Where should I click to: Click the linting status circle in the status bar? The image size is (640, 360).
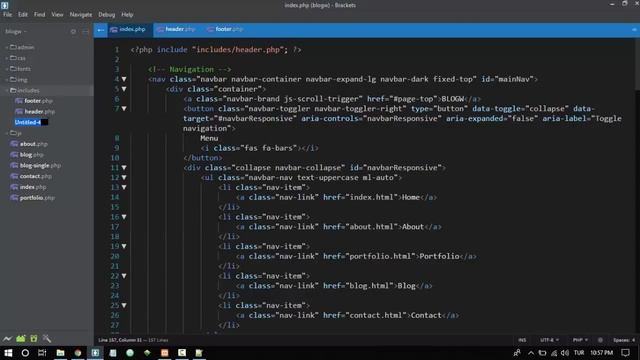pos(600,340)
